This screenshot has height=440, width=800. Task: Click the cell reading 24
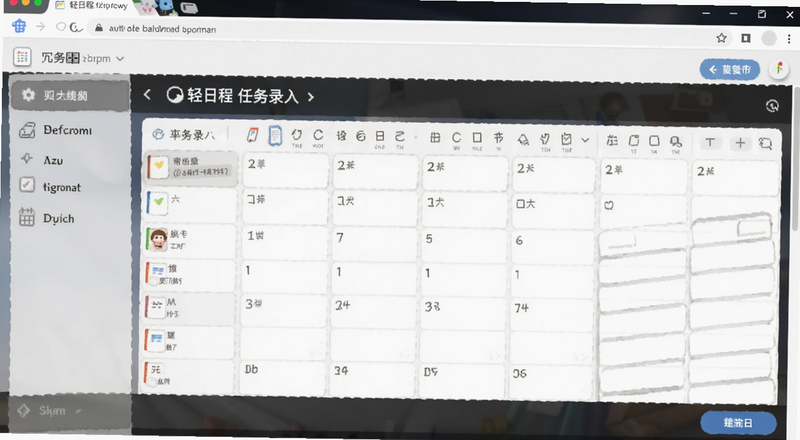[372, 310]
